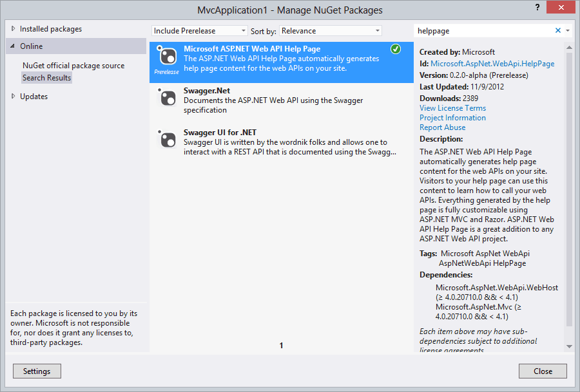Click the Downloads 2389 text
Screen dimensions: 580x392
click(x=449, y=98)
